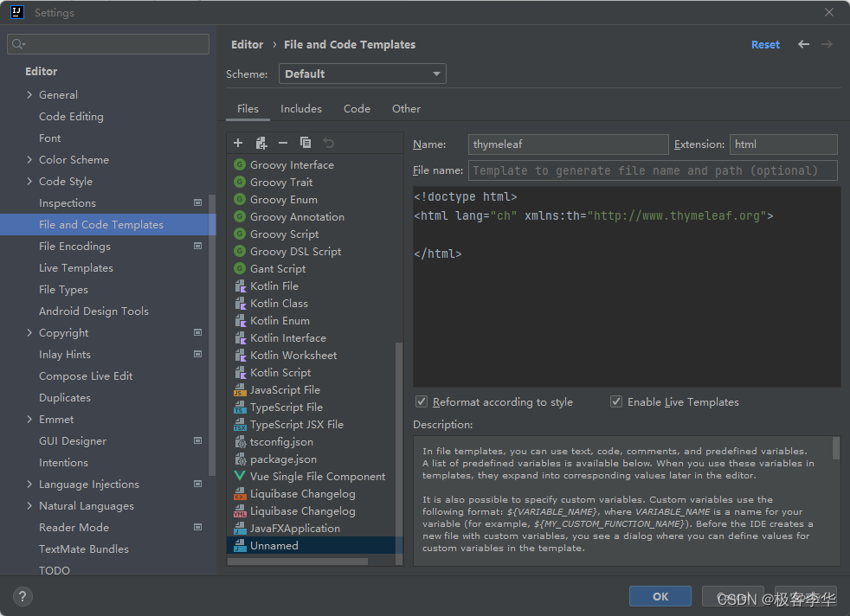The height and width of the screenshot is (616, 850).
Task: Click the tsconfig.json template icon
Action: (x=240, y=441)
